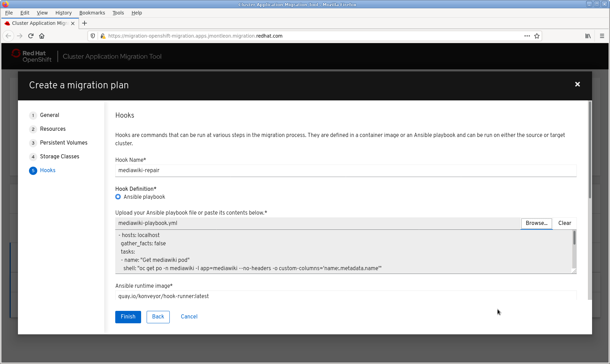Click the 'gather_facts: false' line

click(x=143, y=244)
